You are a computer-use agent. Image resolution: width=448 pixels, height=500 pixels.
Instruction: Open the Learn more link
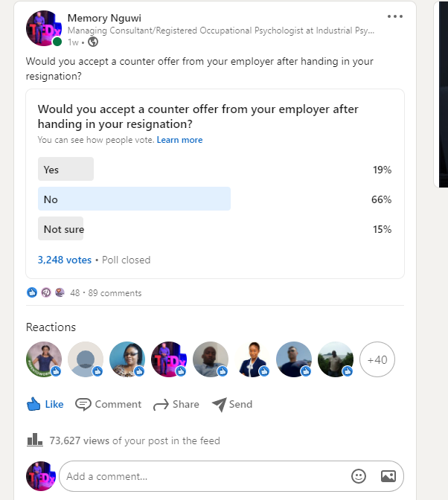click(179, 140)
